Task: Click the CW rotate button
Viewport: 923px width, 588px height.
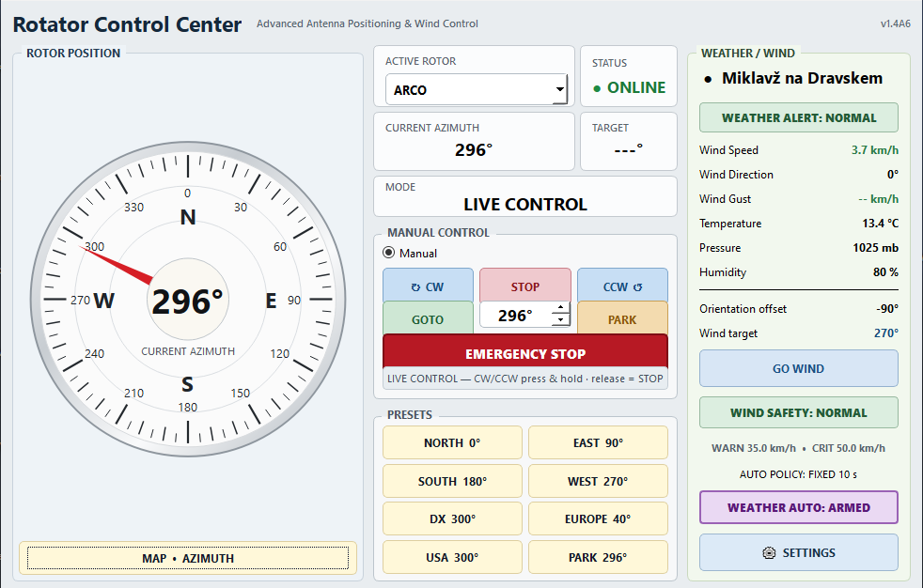Action: coord(428,286)
